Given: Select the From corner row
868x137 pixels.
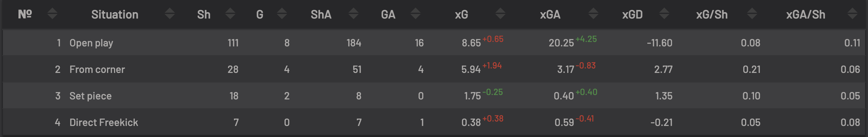Looking at the screenshot, I should tap(434, 69).
